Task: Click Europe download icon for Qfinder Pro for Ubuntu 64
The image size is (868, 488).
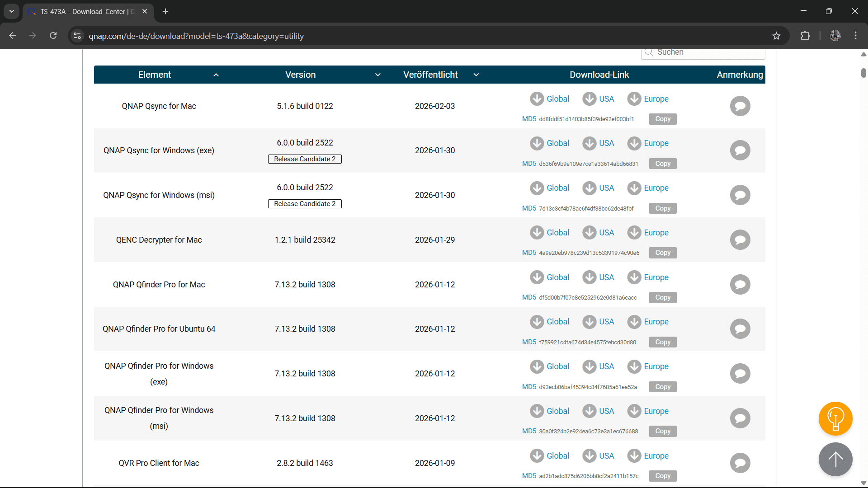Action: click(634, 322)
